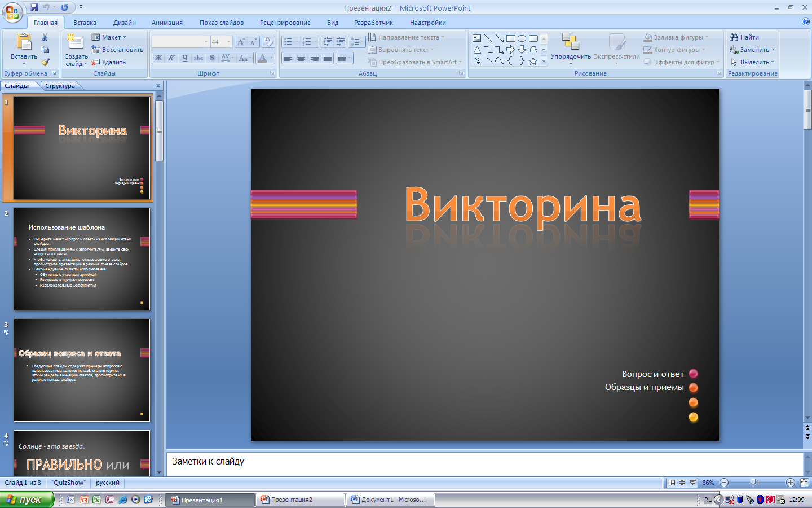Click the zoom in plus button

click(791, 483)
